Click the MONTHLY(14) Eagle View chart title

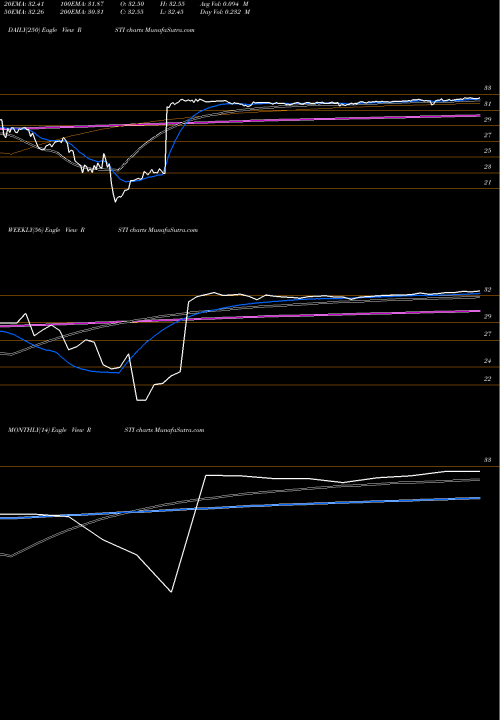click(106, 430)
